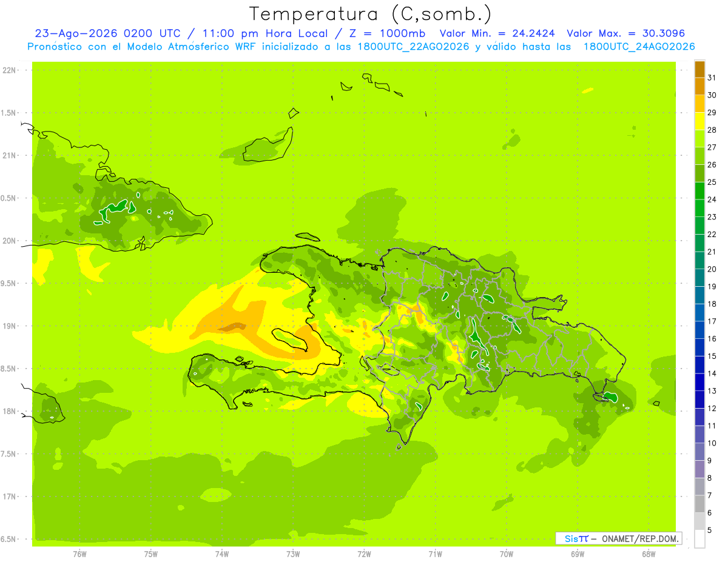Click the legend value 28
728x562 pixels.
712,130
